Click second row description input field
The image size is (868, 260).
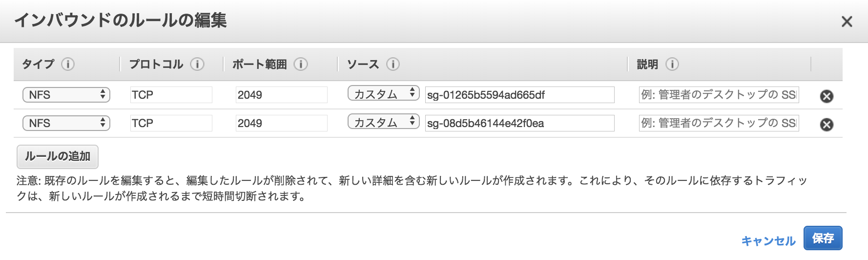[719, 123]
